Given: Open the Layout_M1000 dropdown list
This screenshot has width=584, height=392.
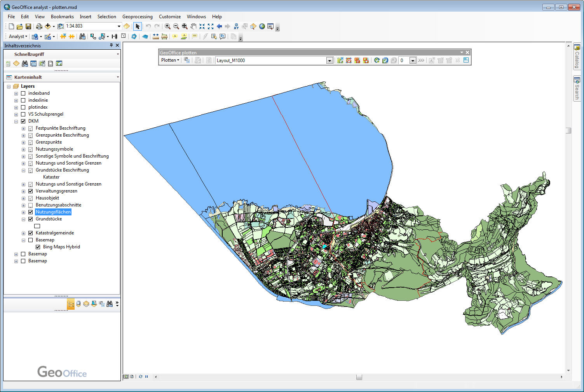Looking at the screenshot, I should coord(329,61).
